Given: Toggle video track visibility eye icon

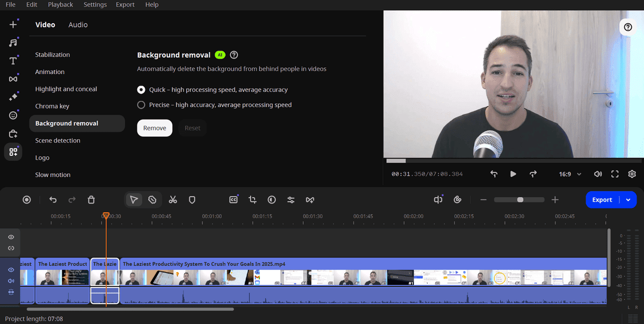Looking at the screenshot, I should [11, 270].
